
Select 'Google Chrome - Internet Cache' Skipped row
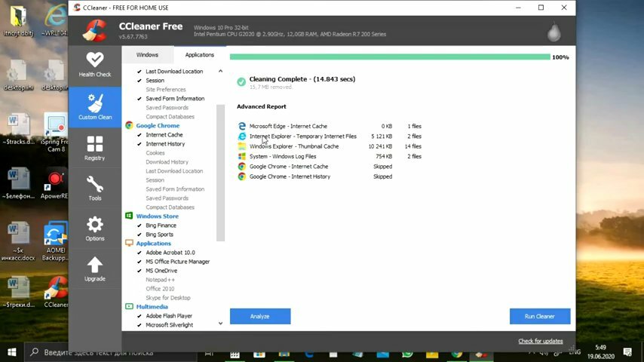[315, 167]
